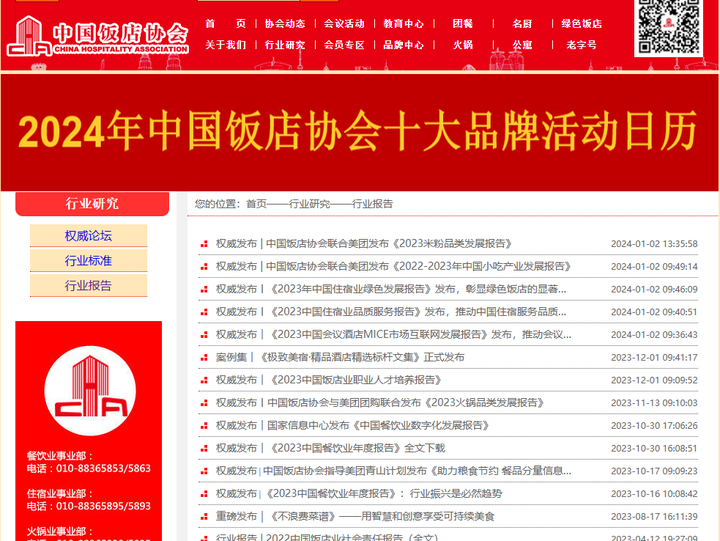Open 极致美宿·精品酒店精选标杆文集 article
Image resolution: width=720 pixels, height=541 pixels.
[340, 357]
